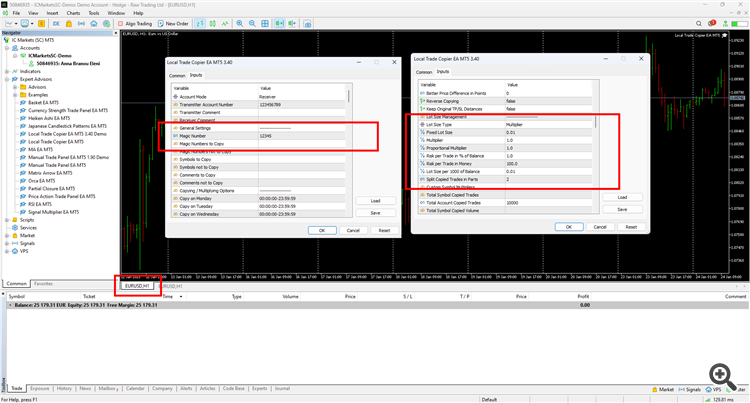Open the IDE MetaEditor toolbar icon
The image size is (750, 403).
(x=56, y=23)
